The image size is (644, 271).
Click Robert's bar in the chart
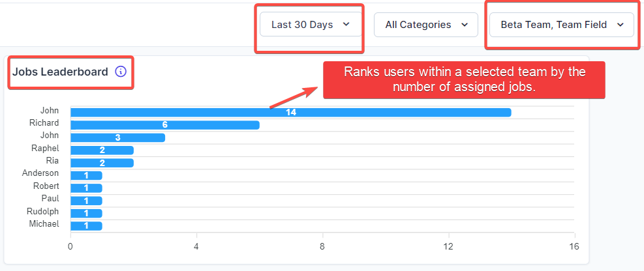(x=86, y=188)
